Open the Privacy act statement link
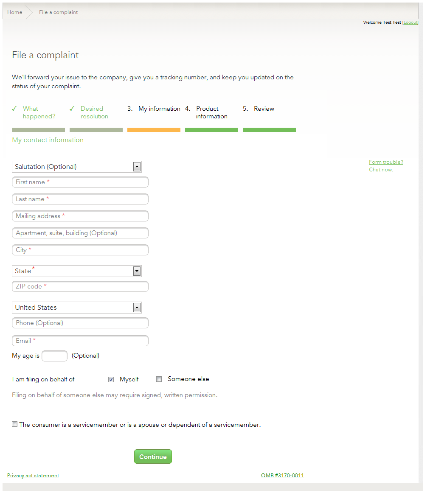 [x=33, y=476]
